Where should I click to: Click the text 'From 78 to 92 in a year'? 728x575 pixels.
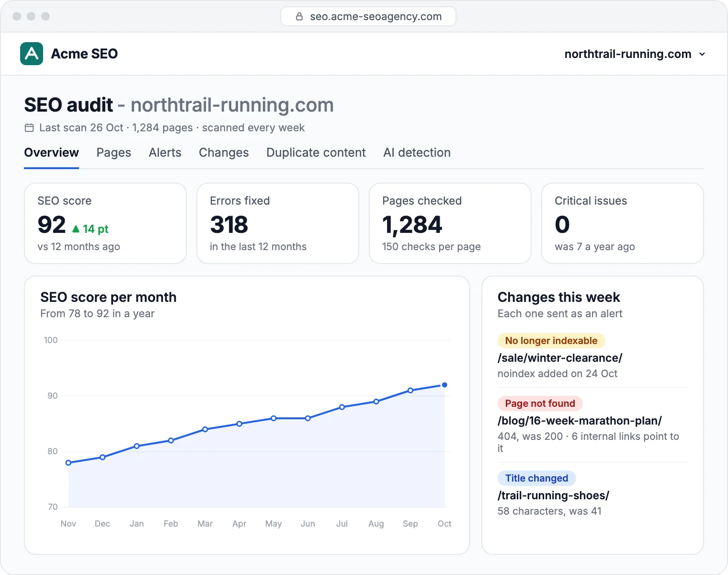pyautogui.click(x=98, y=314)
